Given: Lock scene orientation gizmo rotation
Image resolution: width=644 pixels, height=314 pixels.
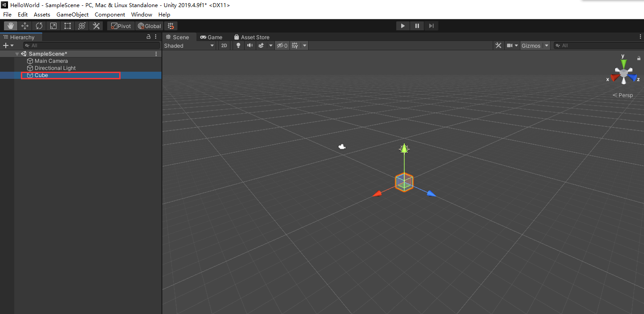Looking at the screenshot, I should 639,58.
